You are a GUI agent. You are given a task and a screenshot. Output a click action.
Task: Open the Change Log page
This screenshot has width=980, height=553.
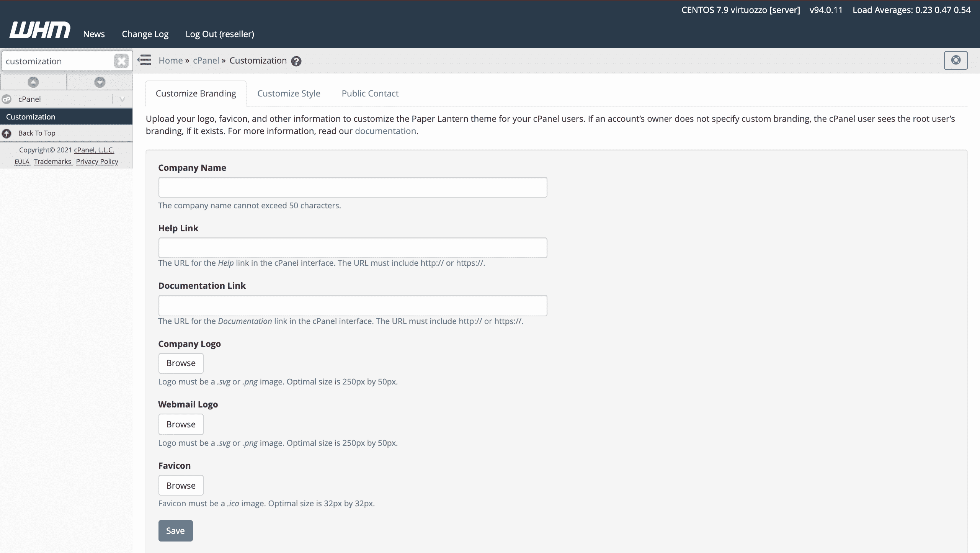[145, 34]
